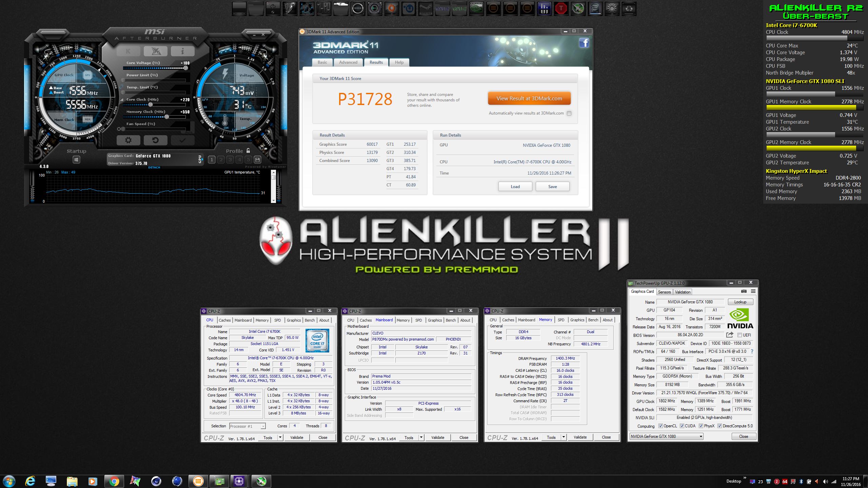The width and height of the screenshot is (868, 488).
Task: Apply Afterburner settings with the checkmark button
Action: 182,140
